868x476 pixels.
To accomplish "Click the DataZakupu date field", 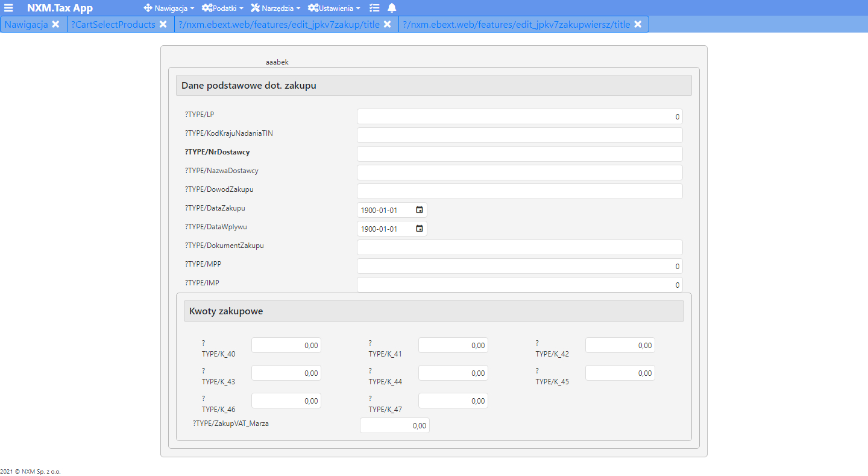I will [392, 210].
